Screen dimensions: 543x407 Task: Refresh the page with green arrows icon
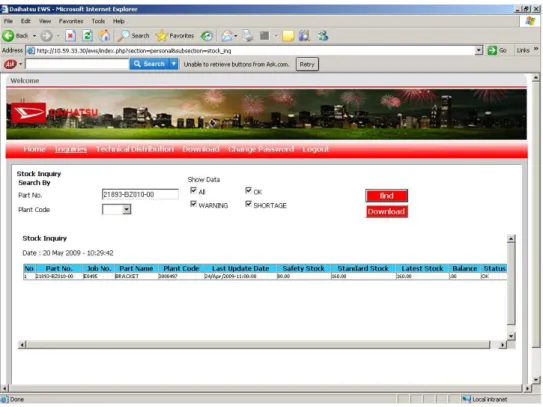click(x=87, y=36)
